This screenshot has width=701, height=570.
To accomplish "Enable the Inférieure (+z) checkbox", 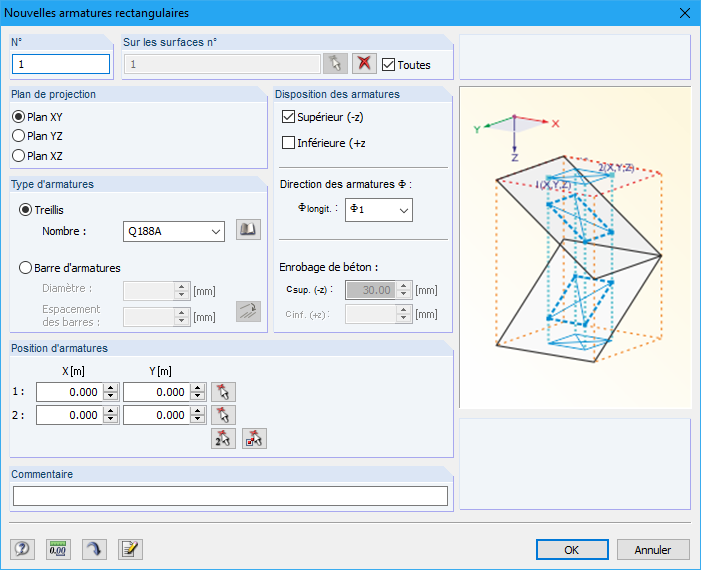I will click(x=288, y=143).
